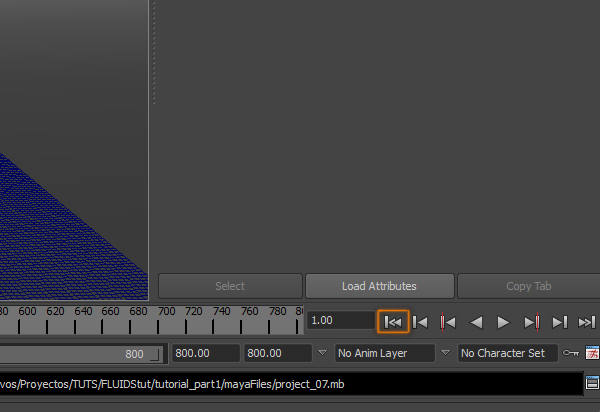600x412 pixels.
Task: Step forward one frame
Action: point(560,321)
